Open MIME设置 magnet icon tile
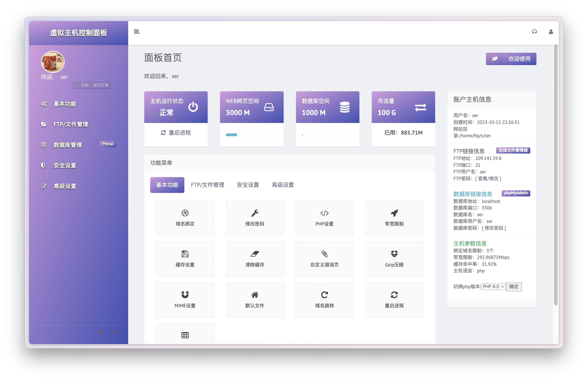Screen dimensions: 588x381 click(x=185, y=300)
